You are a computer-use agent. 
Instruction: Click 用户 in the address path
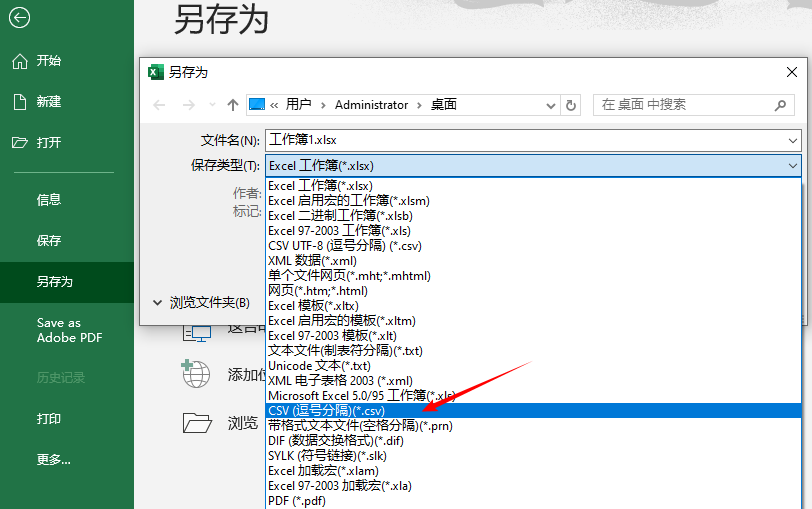(x=299, y=105)
